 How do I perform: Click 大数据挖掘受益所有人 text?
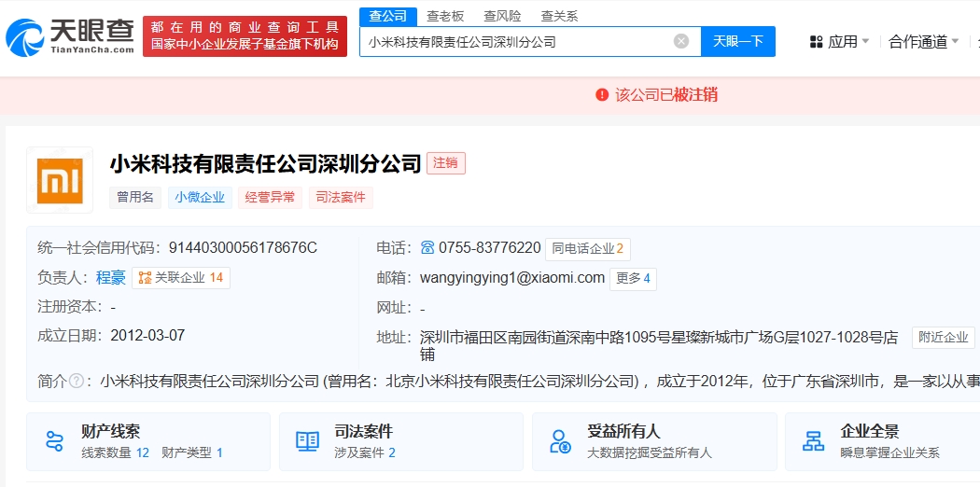[650, 452]
